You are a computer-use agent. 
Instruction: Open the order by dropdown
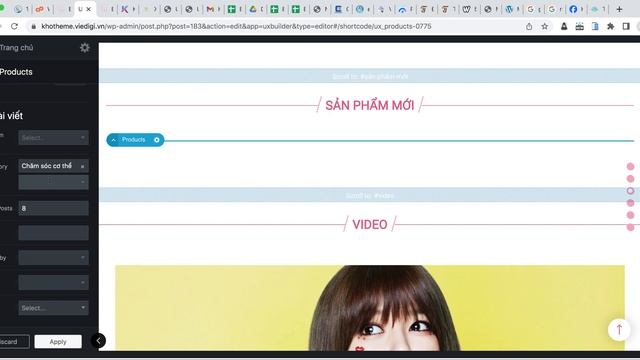click(x=53, y=258)
